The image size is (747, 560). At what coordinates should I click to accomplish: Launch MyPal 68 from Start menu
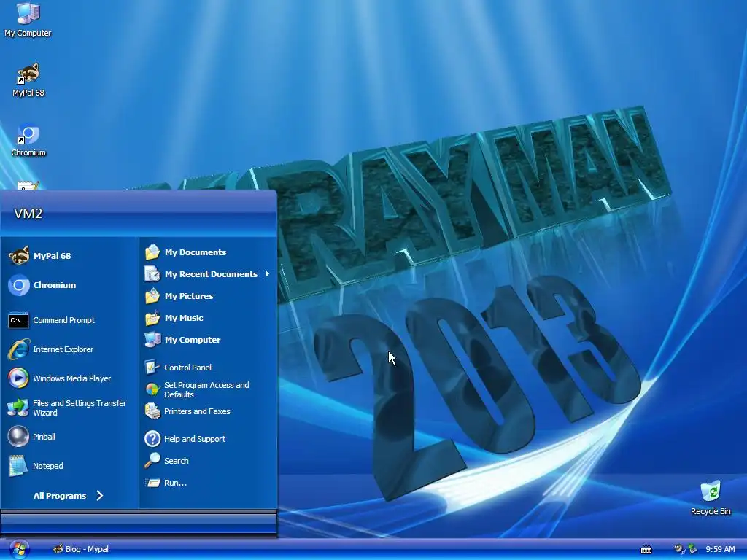69,256
